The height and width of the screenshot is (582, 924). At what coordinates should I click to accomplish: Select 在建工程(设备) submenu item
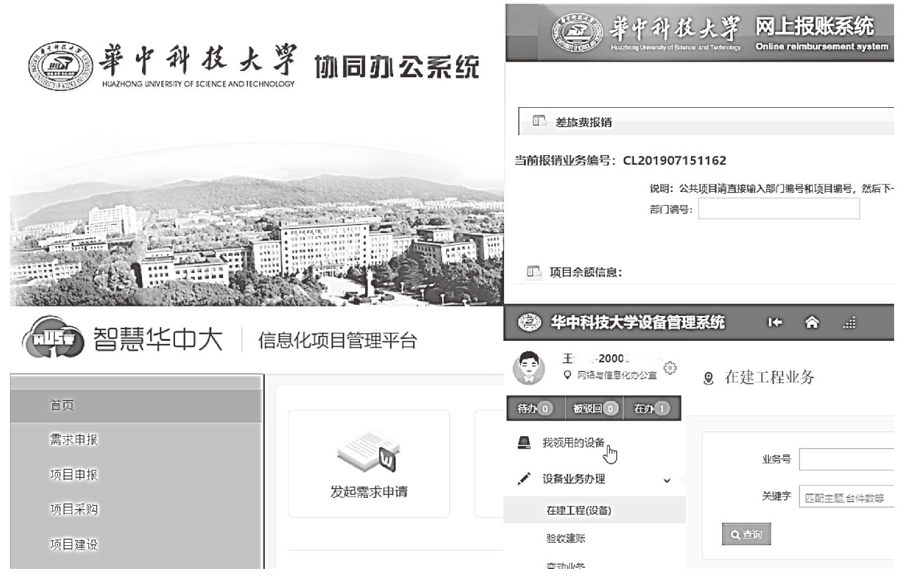tap(594, 510)
